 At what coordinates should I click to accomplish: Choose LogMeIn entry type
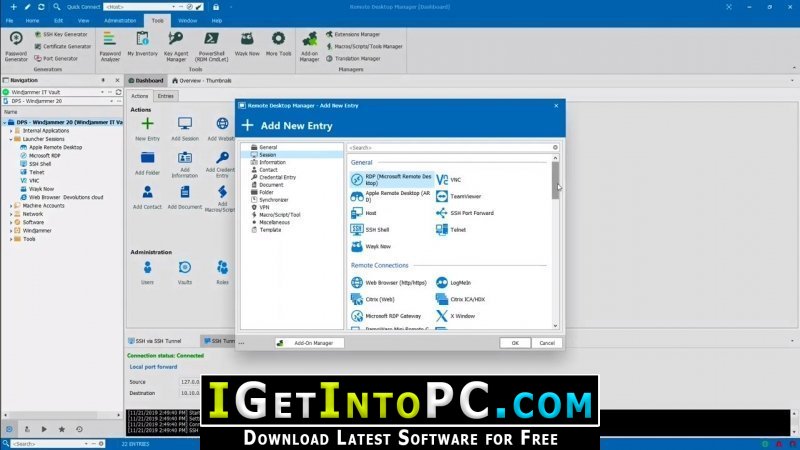click(454, 283)
